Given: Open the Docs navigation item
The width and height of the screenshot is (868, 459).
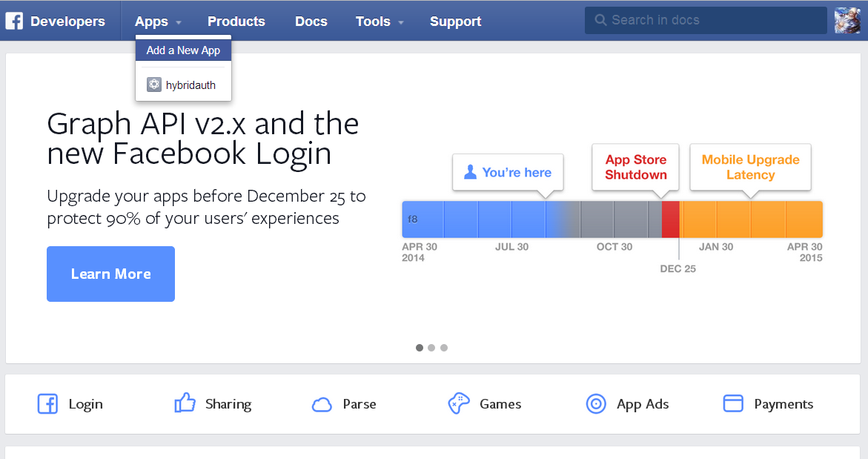Looking at the screenshot, I should pos(311,22).
